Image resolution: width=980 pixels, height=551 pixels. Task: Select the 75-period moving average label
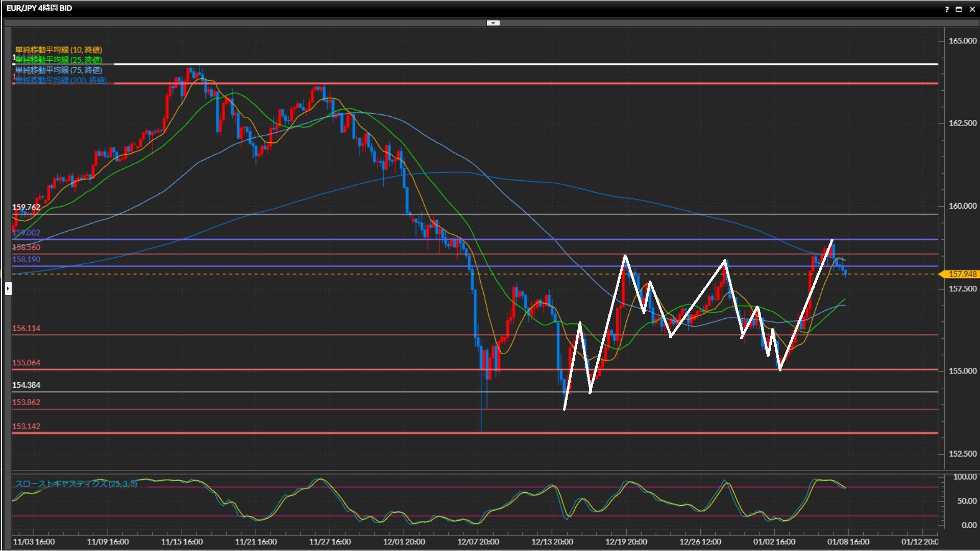(x=59, y=70)
